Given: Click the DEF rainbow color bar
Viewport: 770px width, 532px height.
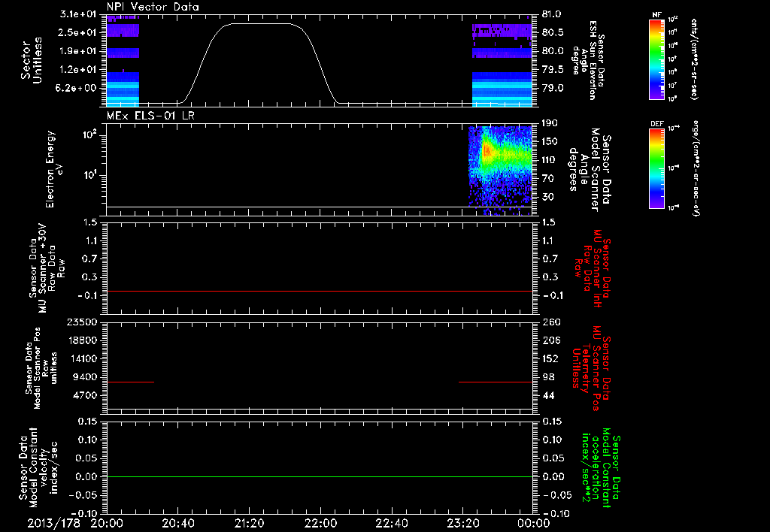Looking at the screenshot, I should [656, 168].
